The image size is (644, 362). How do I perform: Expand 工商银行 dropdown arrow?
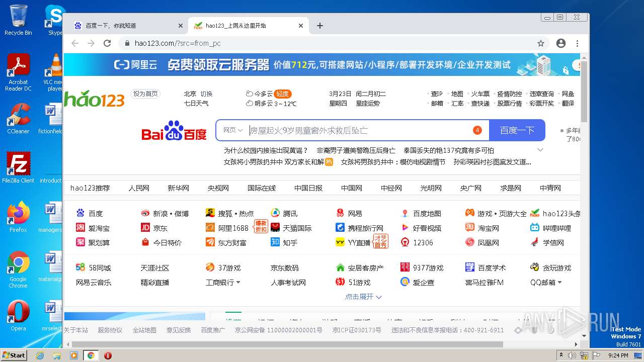[x=238, y=283]
